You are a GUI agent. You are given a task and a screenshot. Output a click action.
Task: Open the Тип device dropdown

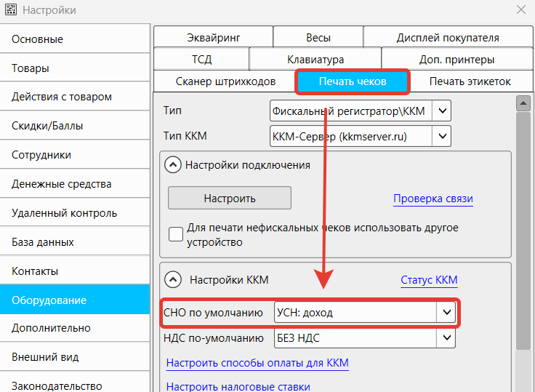click(443, 111)
